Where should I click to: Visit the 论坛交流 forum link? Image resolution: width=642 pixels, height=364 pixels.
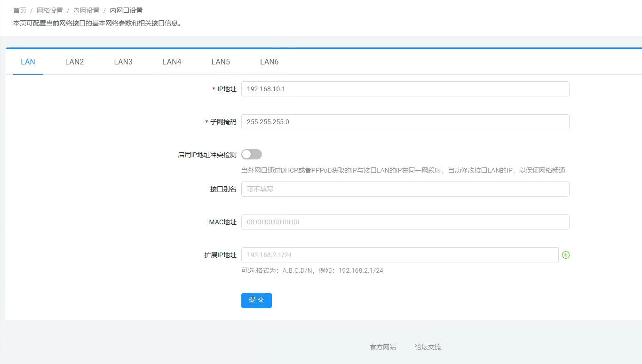[x=427, y=347]
